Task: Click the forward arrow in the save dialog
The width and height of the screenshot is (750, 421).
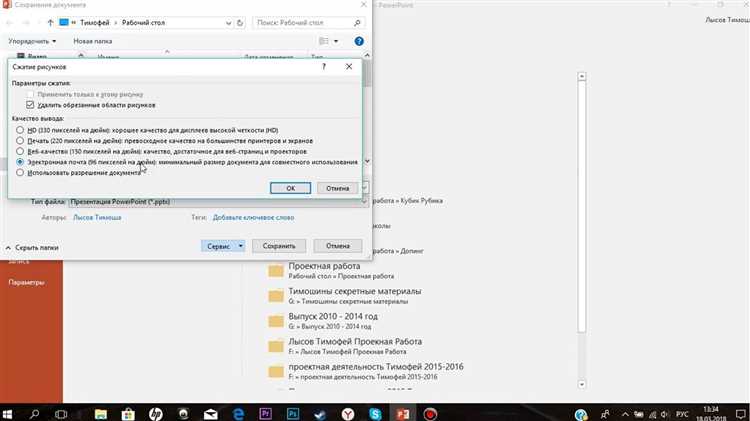Action: click(x=26, y=22)
